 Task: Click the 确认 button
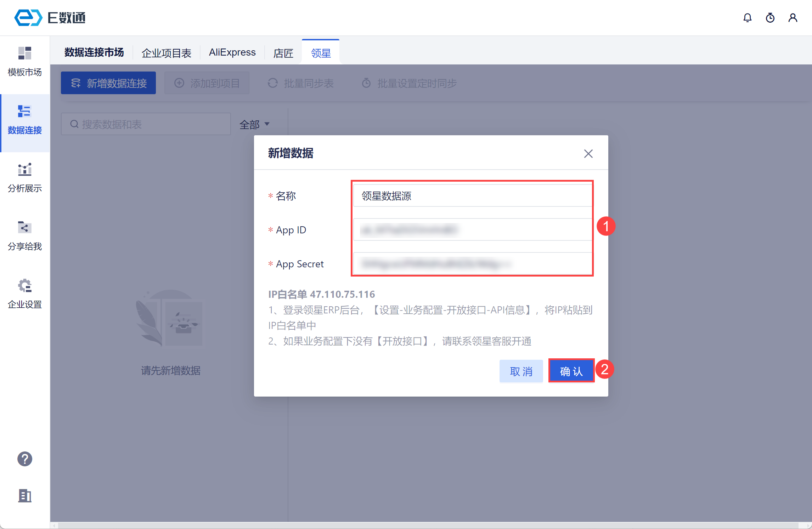pos(571,371)
